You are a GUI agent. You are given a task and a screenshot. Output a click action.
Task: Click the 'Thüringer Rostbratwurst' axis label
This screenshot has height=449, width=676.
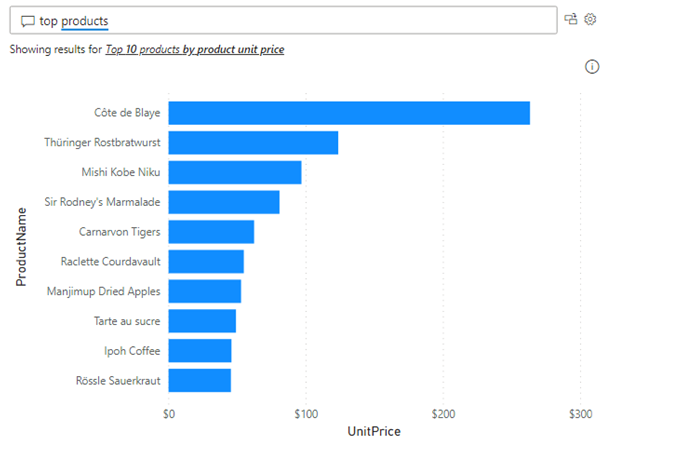pos(102,143)
